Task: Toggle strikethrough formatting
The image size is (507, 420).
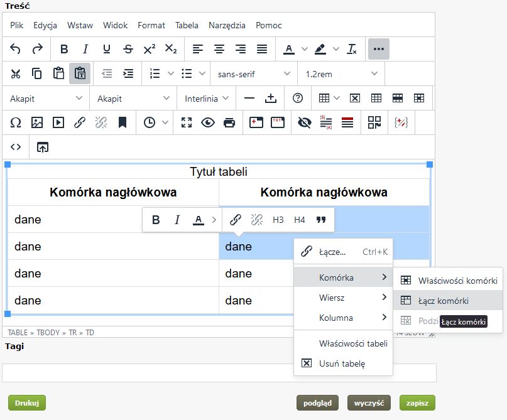Action: click(x=128, y=49)
